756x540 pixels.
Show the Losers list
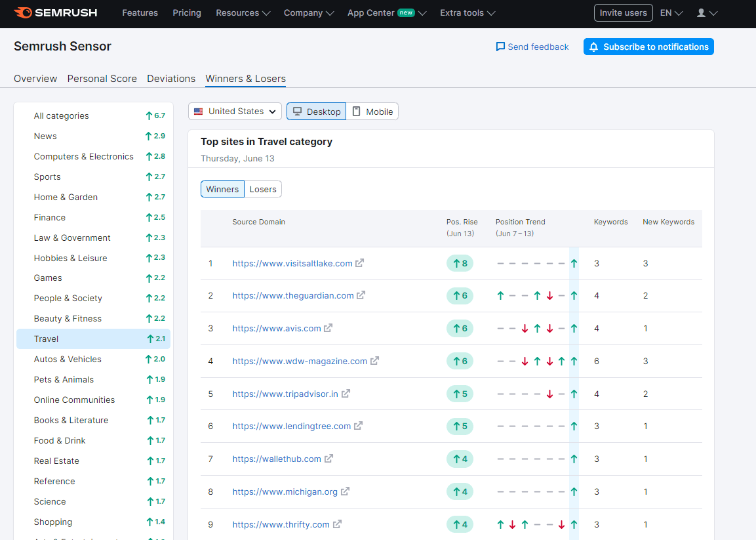(x=263, y=189)
